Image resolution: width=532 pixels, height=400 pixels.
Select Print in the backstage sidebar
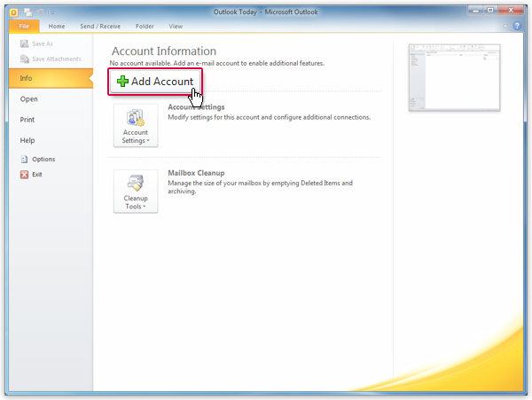(28, 120)
